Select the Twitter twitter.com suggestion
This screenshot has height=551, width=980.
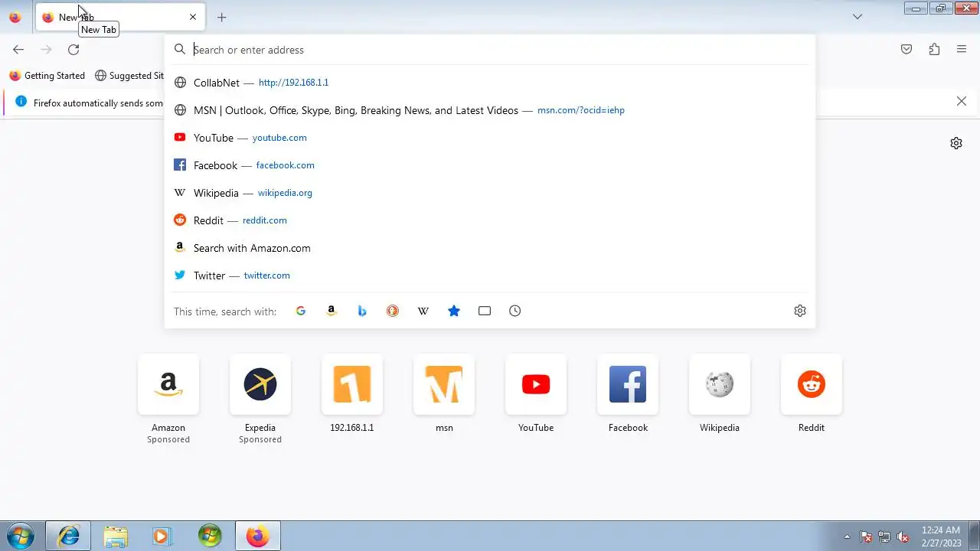pyautogui.click(x=490, y=275)
